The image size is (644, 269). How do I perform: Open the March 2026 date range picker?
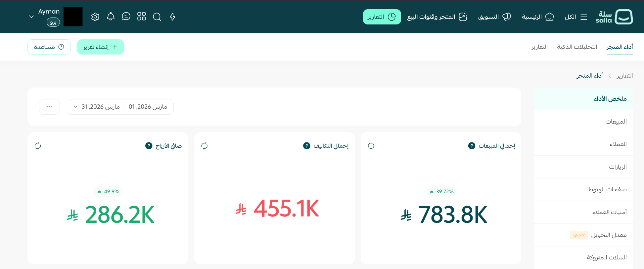point(120,107)
